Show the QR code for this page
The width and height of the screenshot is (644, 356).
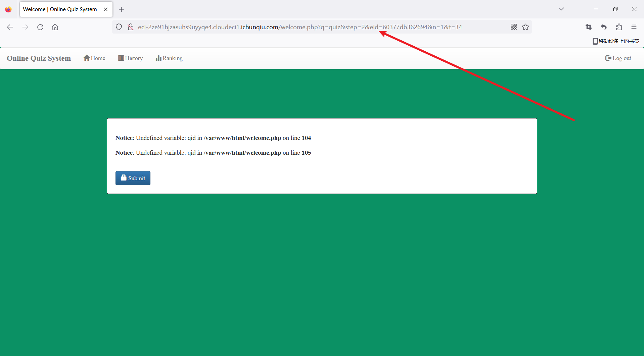tap(514, 27)
